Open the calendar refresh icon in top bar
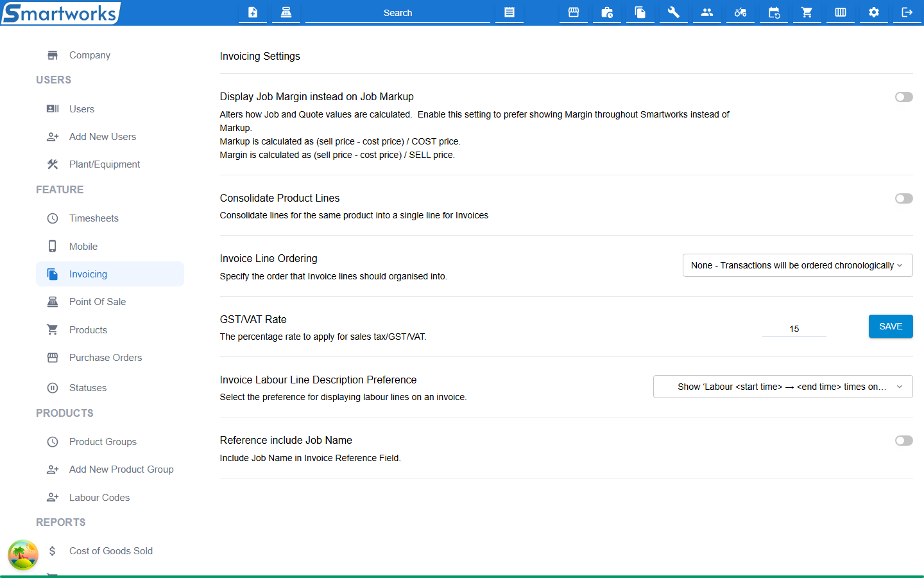 click(774, 12)
